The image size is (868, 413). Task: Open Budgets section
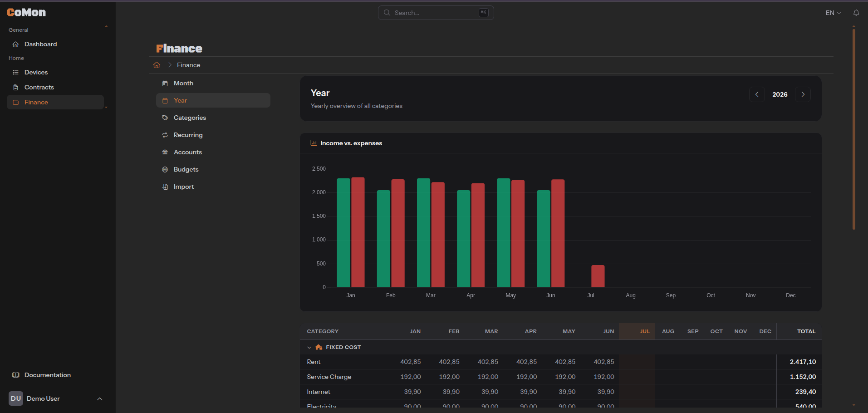click(x=213, y=170)
